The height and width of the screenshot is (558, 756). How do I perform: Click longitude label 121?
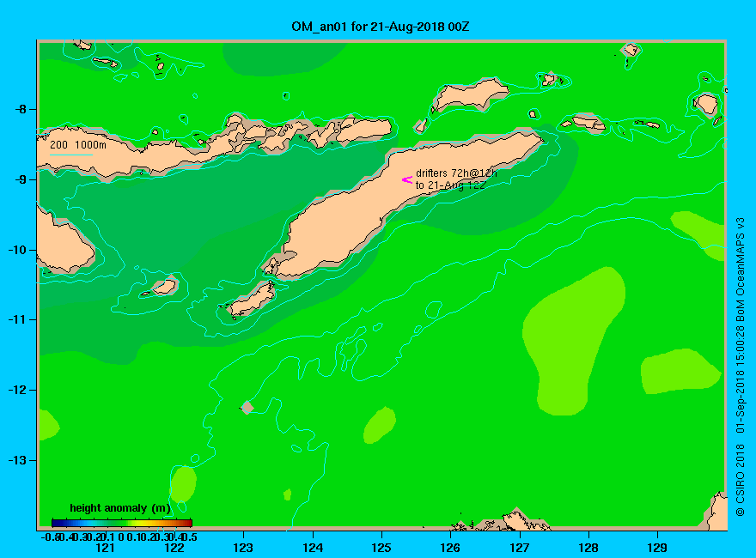coord(105,548)
